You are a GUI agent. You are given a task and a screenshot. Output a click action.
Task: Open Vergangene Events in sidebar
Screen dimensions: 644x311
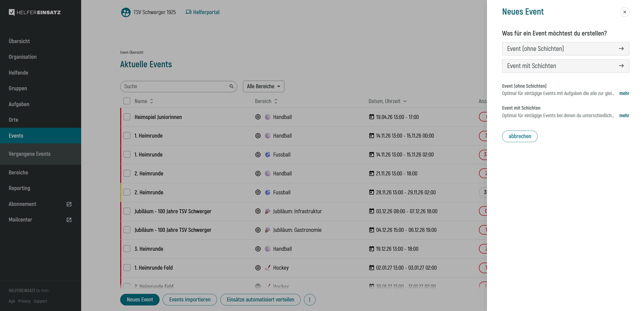(29, 154)
